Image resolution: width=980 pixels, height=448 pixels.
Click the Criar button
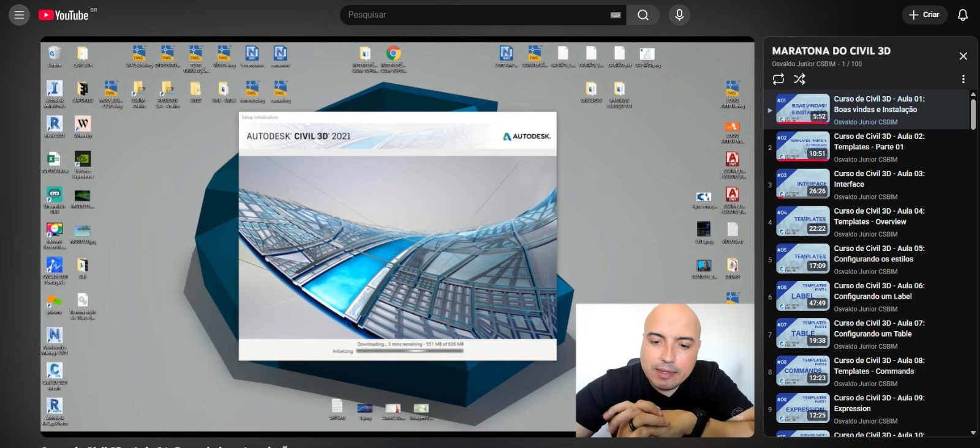click(x=924, y=15)
